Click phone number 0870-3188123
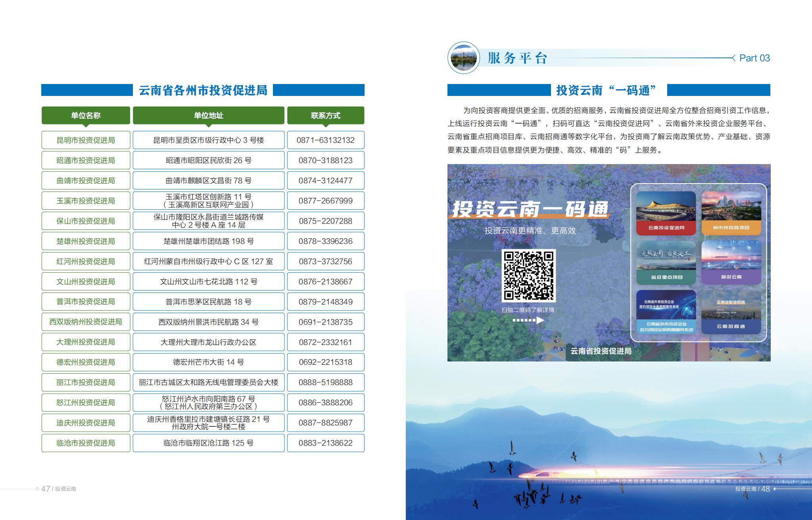This screenshot has width=812, height=520. (x=326, y=161)
